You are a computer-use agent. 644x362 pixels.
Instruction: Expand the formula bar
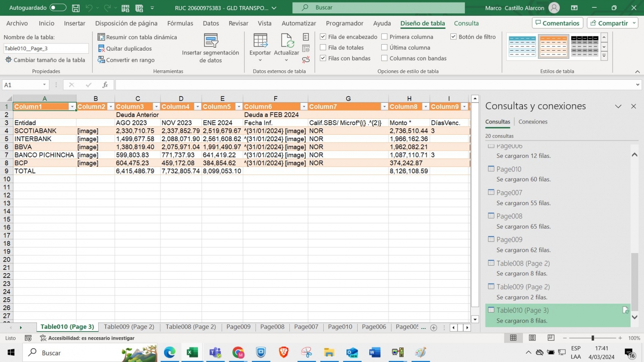[x=637, y=85]
